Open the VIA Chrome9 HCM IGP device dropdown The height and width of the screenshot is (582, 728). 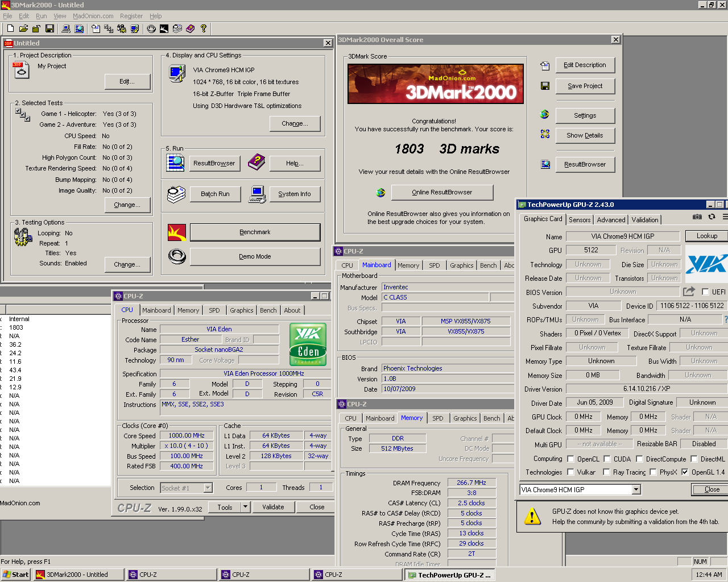(636, 489)
